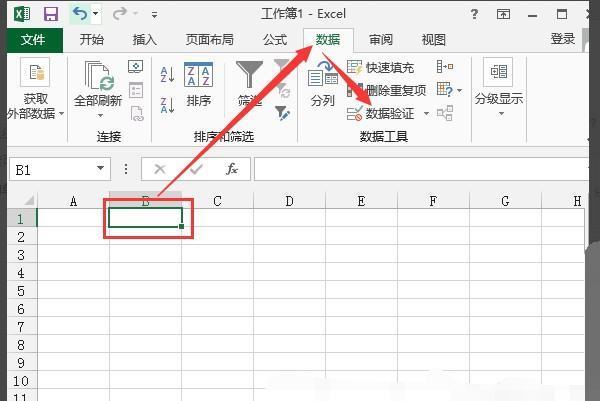Click the 删除重复项 button

[386, 90]
